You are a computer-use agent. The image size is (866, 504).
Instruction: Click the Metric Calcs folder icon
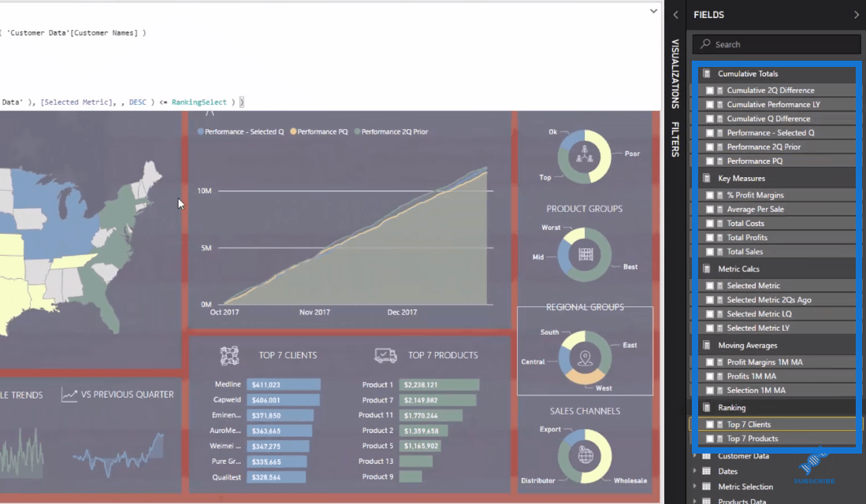click(x=706, y=269)
